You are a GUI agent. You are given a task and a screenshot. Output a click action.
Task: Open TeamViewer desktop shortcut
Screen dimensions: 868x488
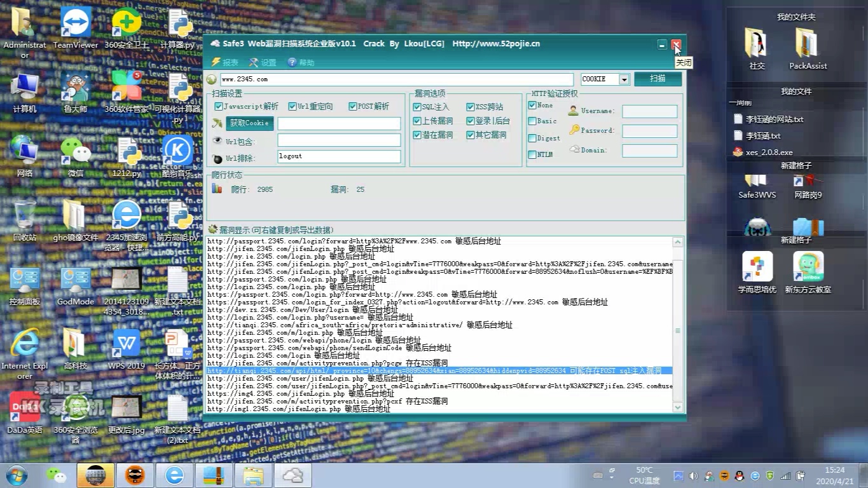76,28
